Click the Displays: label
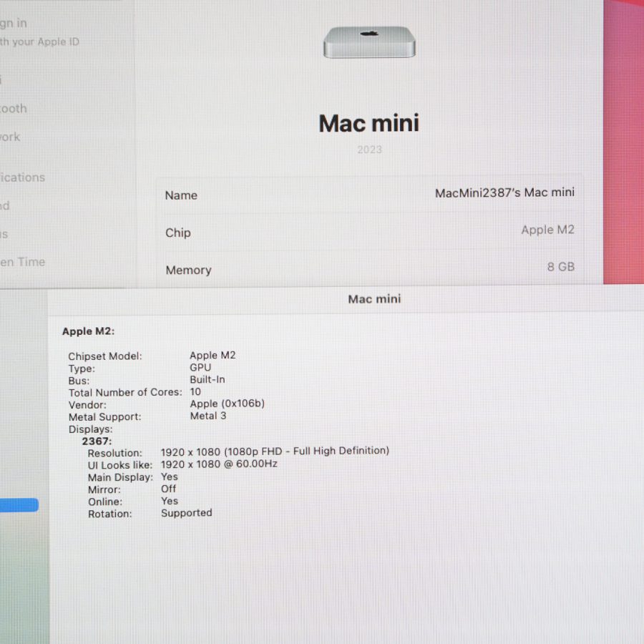644x644 pixels. [x=90, y=429]
